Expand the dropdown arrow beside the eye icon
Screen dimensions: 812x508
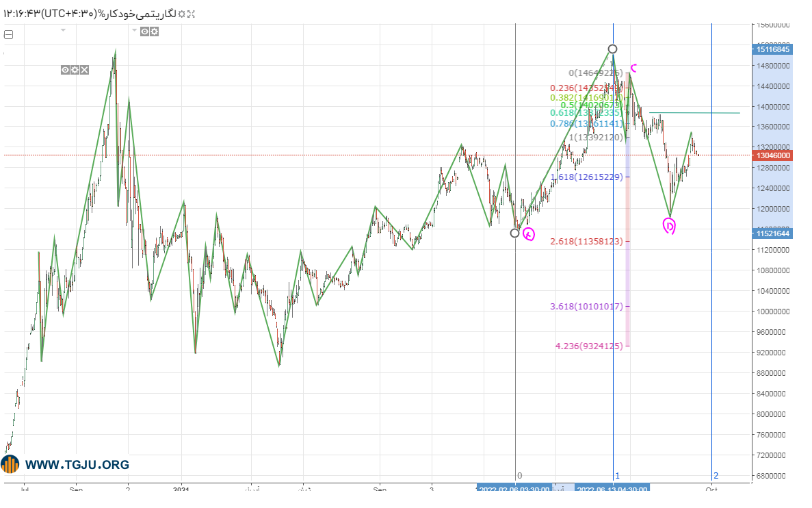pyautogui.click(x=135, y=30)
